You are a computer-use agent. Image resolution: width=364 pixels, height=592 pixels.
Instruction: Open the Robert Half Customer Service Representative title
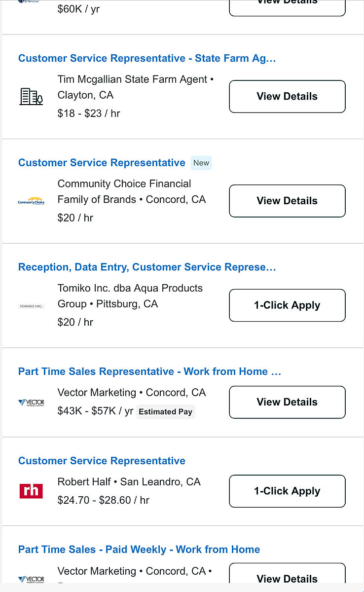pos(102,461)
